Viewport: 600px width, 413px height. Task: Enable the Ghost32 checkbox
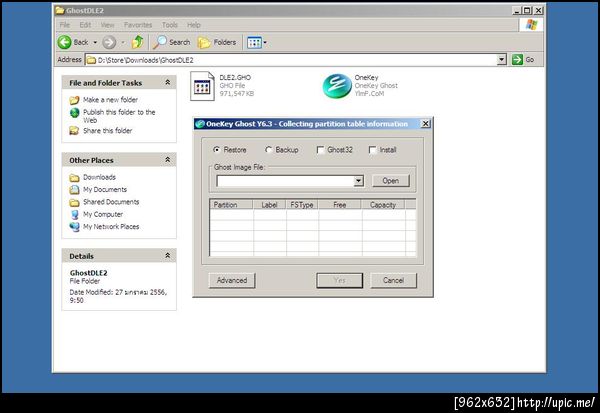321,150
